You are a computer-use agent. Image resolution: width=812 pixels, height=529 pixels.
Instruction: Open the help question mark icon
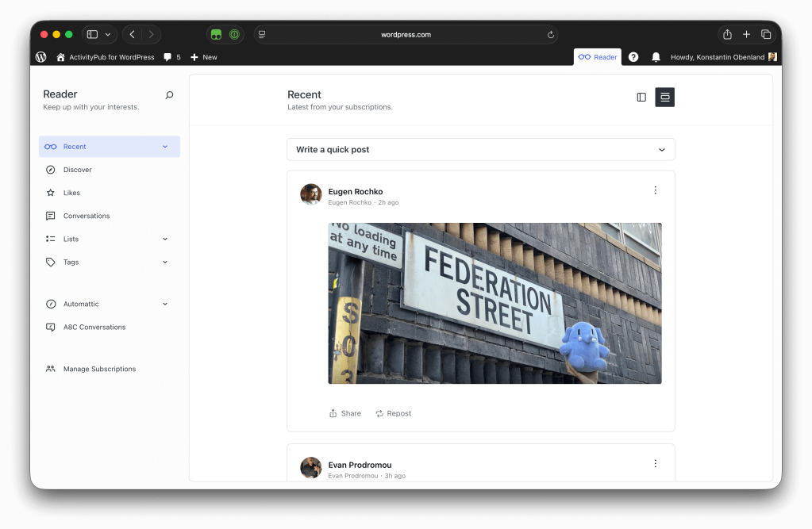[x=633, y=57]
